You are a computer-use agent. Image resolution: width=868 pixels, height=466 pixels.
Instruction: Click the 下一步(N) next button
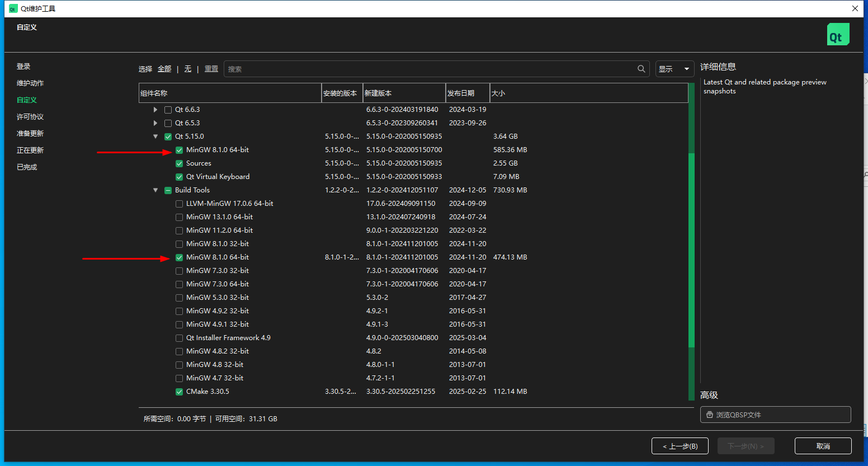coord(746,446)
